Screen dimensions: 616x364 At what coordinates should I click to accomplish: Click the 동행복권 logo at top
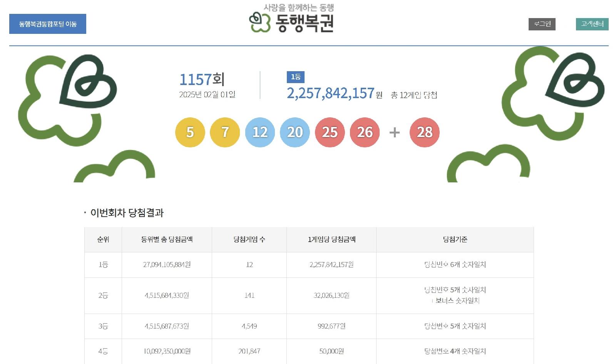pos(291,18)
